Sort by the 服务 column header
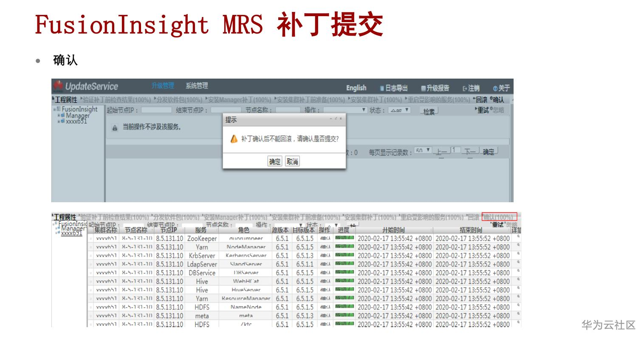The height and width of the screenshot is (342, 644). (201, 230)
